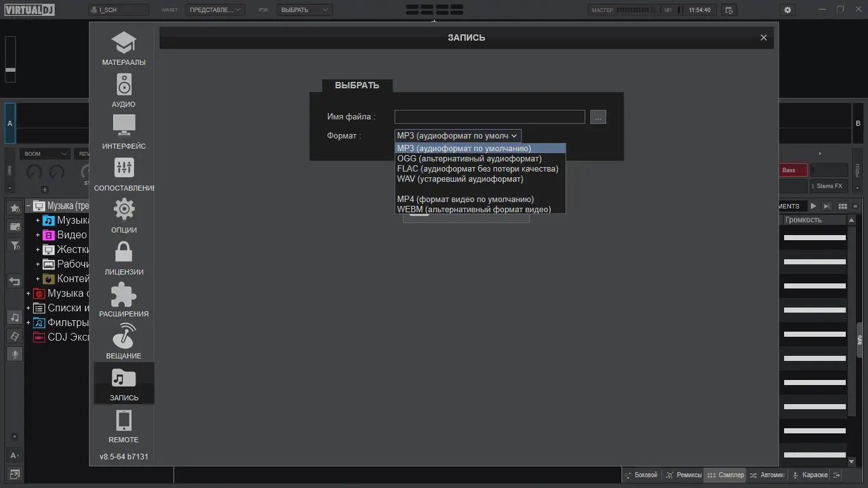Expand the Фильтры tree node
Screen dimensions: 868x488
pyautogui.click(x=28, y=323)
